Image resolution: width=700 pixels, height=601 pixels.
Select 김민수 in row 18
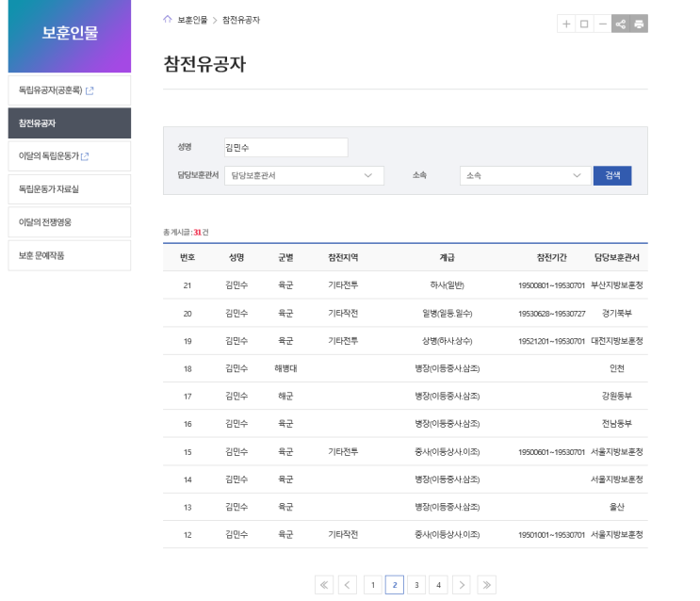pos(236,368)
